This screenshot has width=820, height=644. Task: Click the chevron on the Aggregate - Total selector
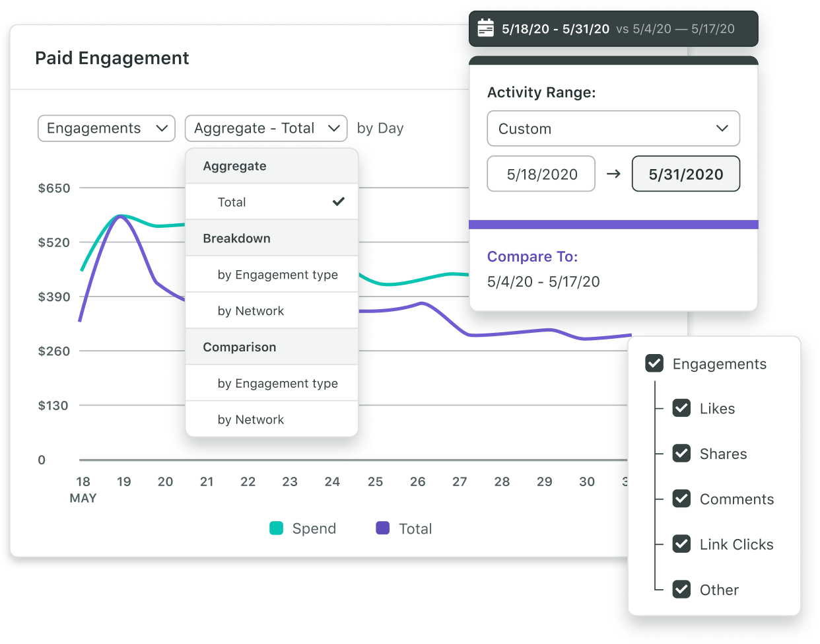(x=335, y=128)
